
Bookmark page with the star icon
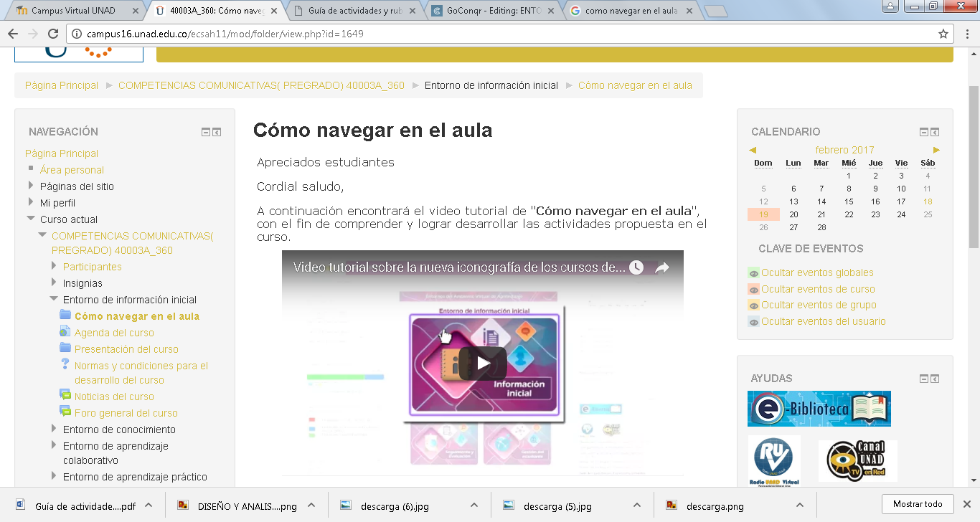pos(943,34)
